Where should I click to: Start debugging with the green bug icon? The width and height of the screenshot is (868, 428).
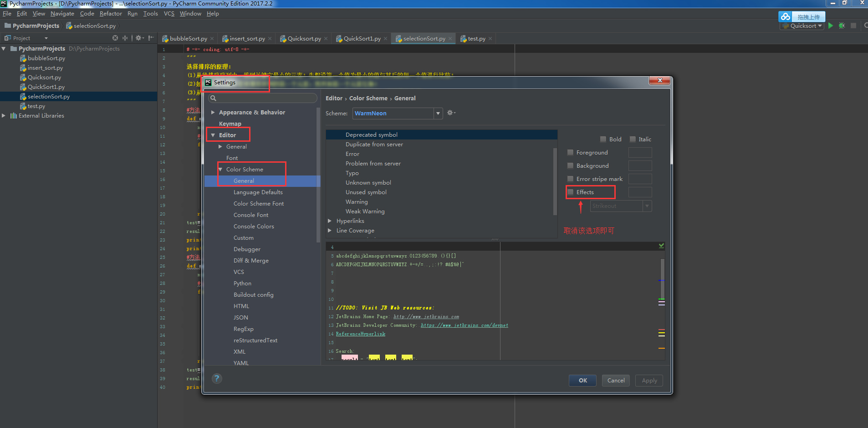coord(842,26)
